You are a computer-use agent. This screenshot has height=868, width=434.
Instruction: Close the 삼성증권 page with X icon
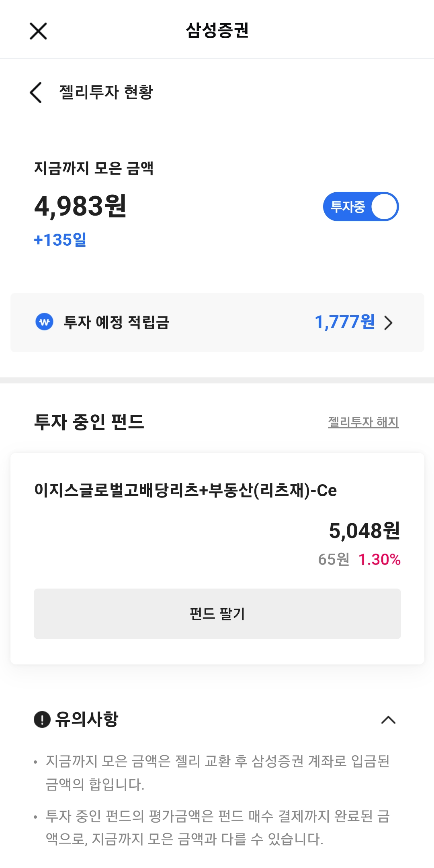click(39, 31)
